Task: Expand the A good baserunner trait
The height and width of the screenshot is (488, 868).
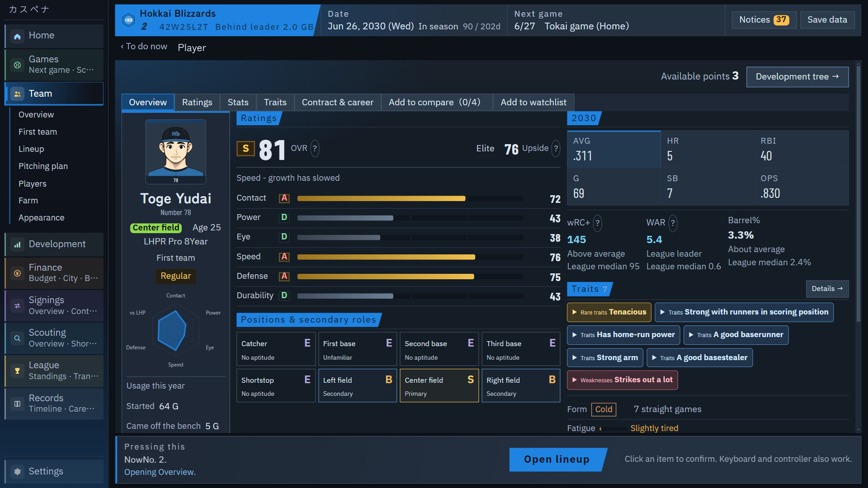Action: coord(736,335)
